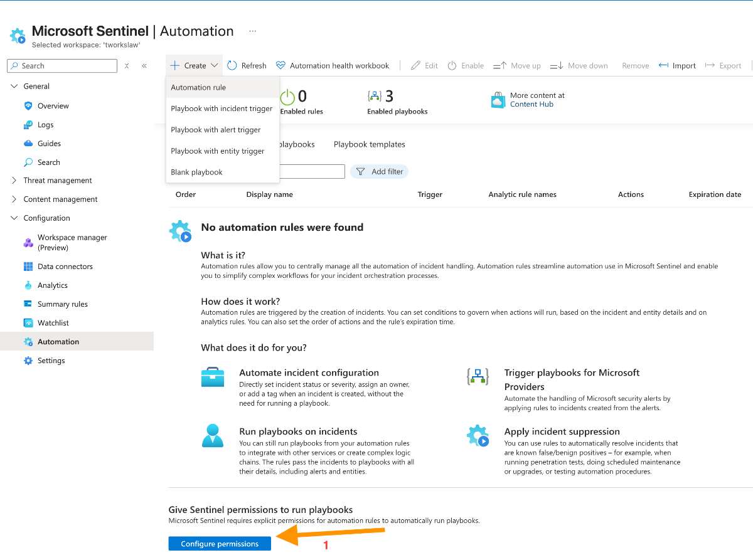Click the Configure permissions button
Image resolution: width=753 pixels, height=560 pixels.
(x=219, y=543)
